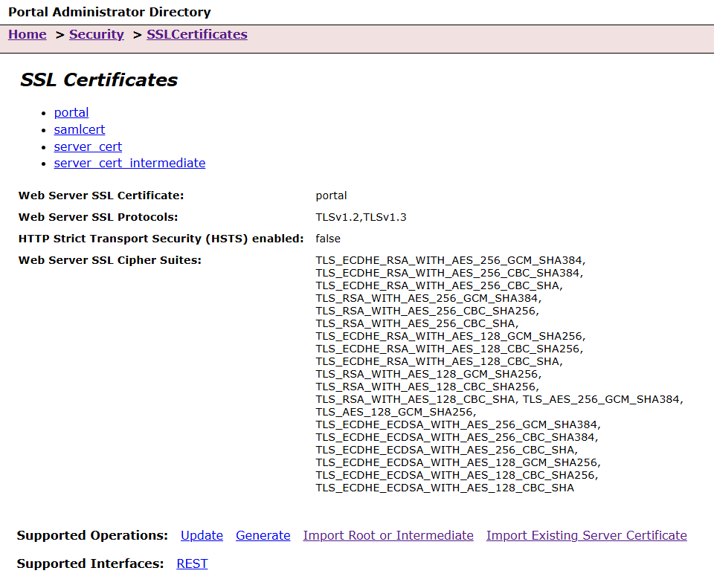Open the server_cert certificate link

coord(88,146)
